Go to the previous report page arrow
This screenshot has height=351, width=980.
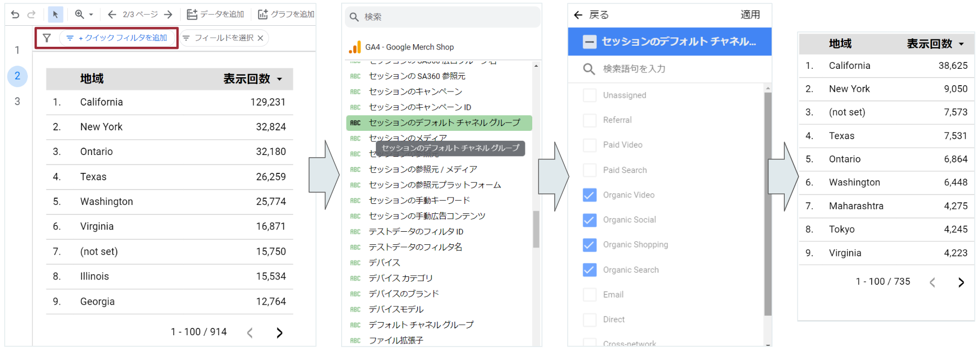pos(112,14)
